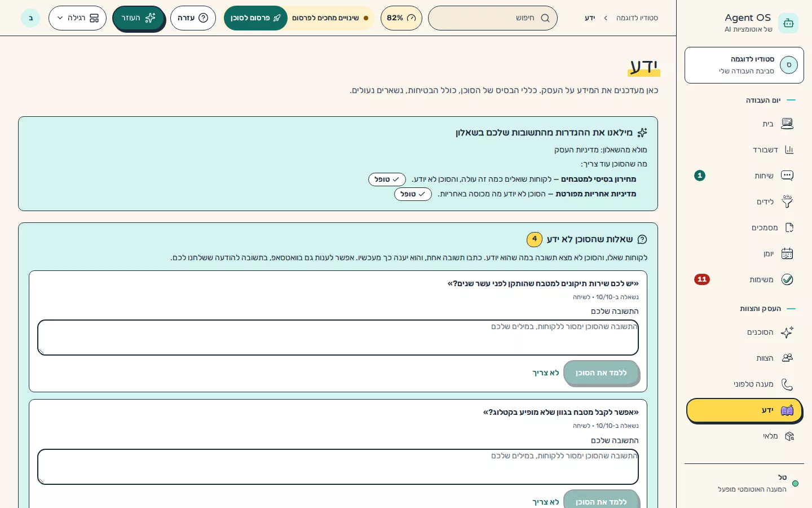Toggle טופל on the מחירון בסיסי item
This screenshot has height=508, width=812.
click(x=387, y=179)
